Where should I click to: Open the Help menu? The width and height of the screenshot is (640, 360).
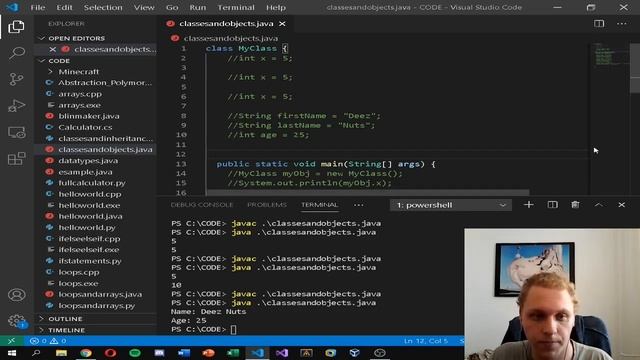276,7
